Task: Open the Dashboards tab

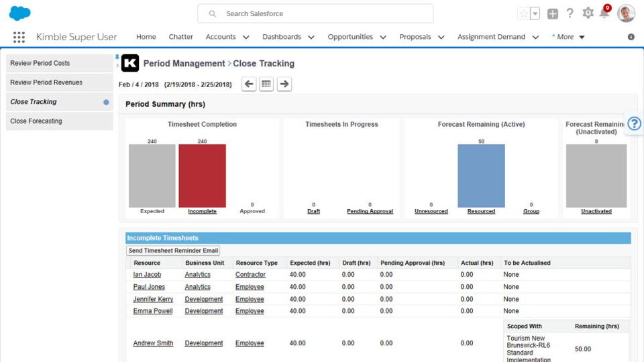Action: click(282, 37)
